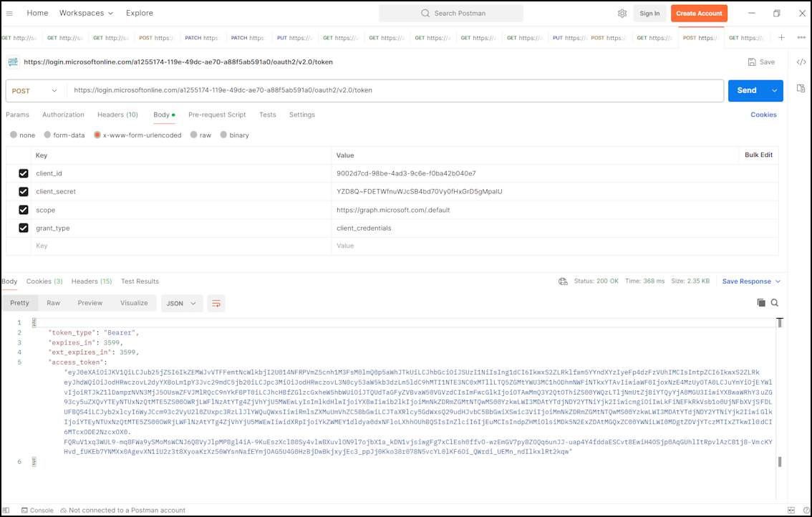
Task: Click the Search Postman field
Action: (x=451, y=14)
